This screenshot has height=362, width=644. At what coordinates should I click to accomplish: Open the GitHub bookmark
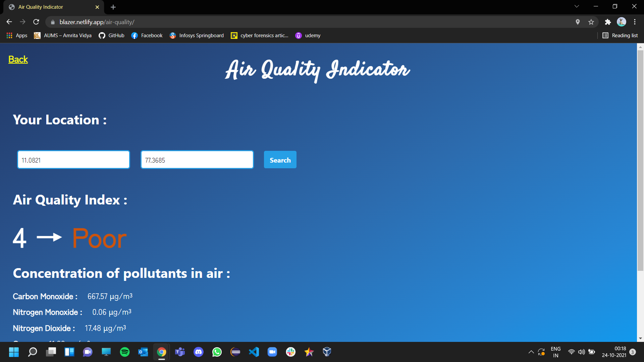coord(111,36)
